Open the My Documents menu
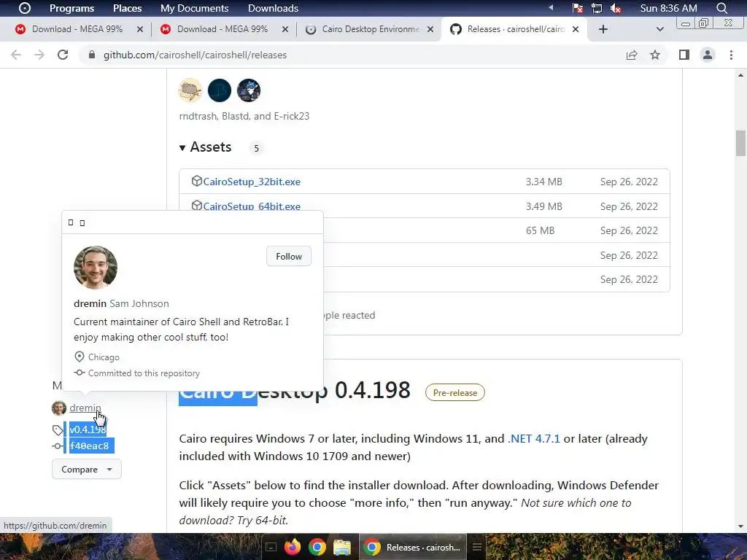 pyautogui.click(x=194, y=8)
